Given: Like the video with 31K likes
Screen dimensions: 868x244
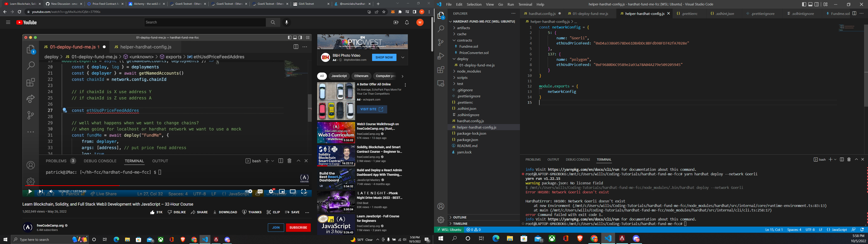Looking at the screenshot, I should coord(156,212).
